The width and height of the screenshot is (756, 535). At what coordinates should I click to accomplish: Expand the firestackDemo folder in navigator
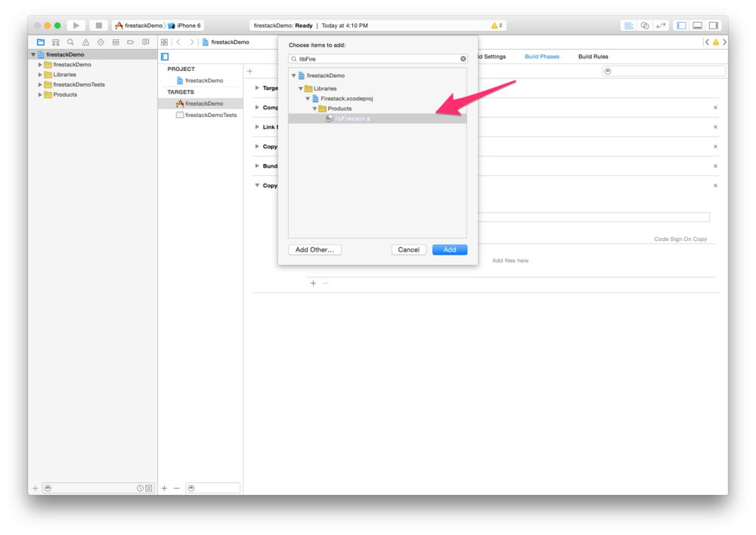tap(40, 64)
